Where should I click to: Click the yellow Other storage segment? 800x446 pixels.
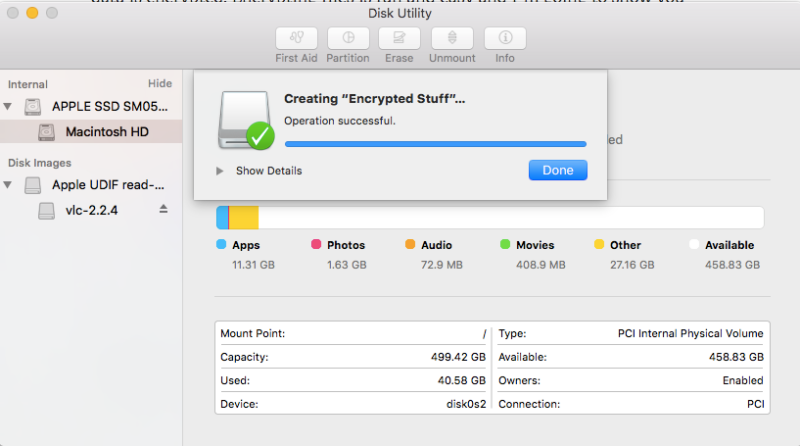(x=245, y=218)
